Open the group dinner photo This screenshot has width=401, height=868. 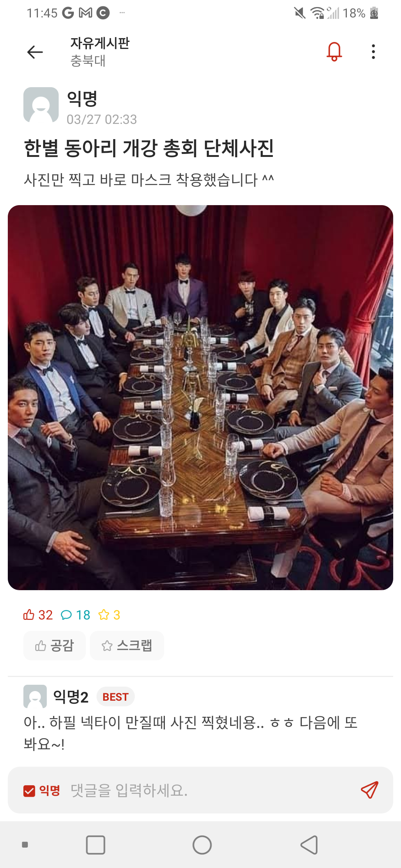200,397
